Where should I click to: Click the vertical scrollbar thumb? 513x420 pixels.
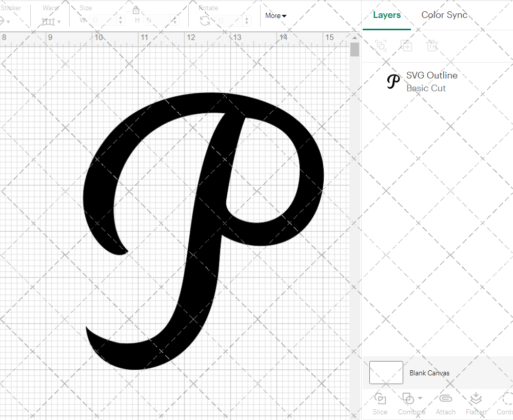pyautogui.click(x=354, y=50)
